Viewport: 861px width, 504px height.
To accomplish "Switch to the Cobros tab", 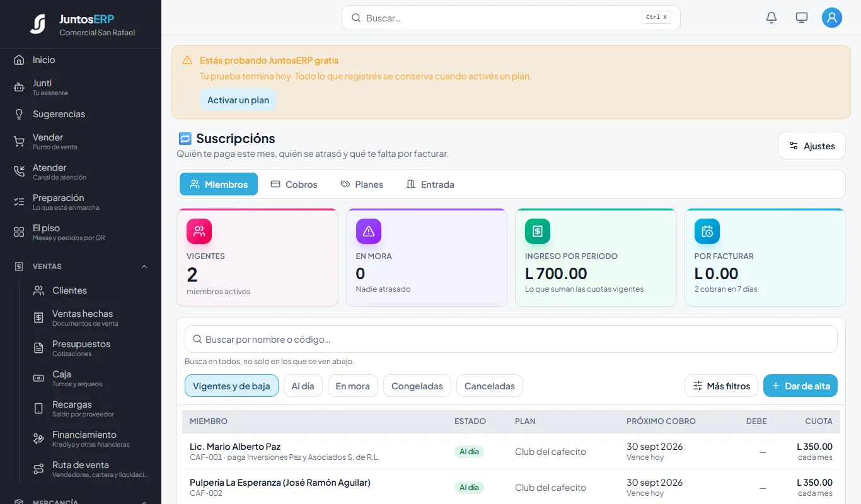I will coord(294,184).
